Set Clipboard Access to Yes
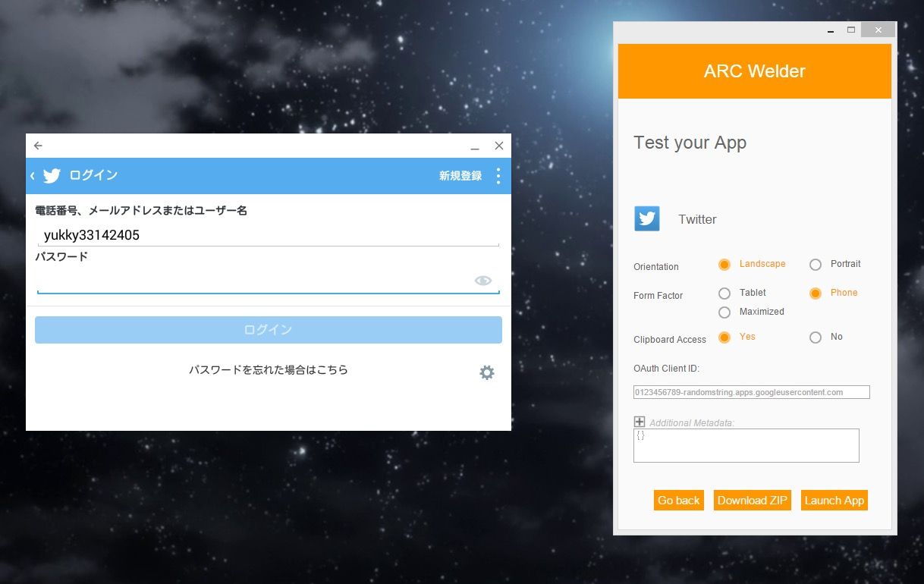Image resolution: width=924 pixels, height=584 pixels. 724,338
